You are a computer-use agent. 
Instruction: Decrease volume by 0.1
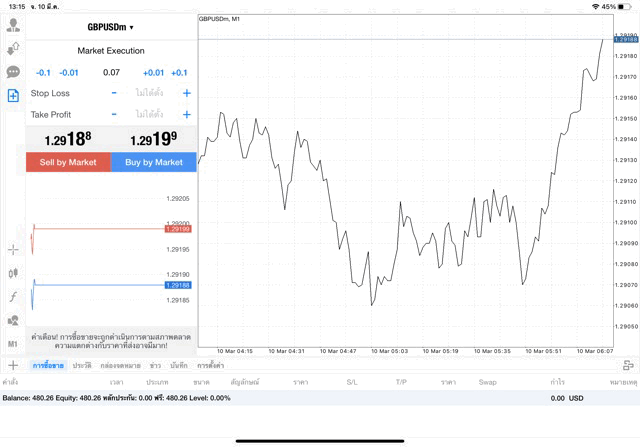(x=43, y=73)
